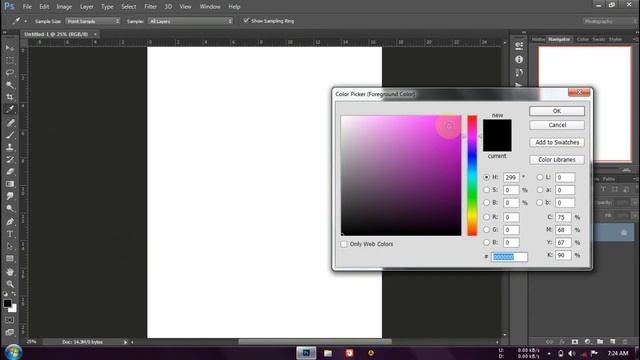
Task: Open the Image menu
Action: click(64, 7)
